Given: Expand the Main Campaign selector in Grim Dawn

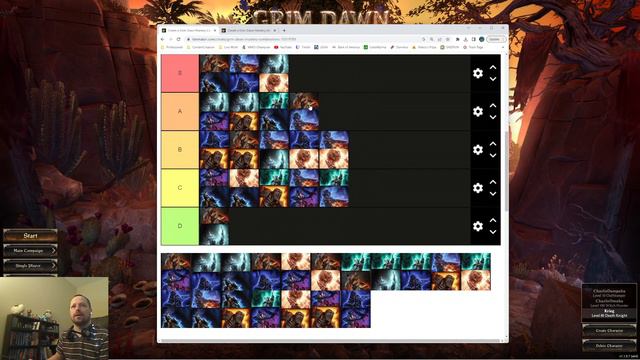Looking at the screenshot, I should 30,251.
